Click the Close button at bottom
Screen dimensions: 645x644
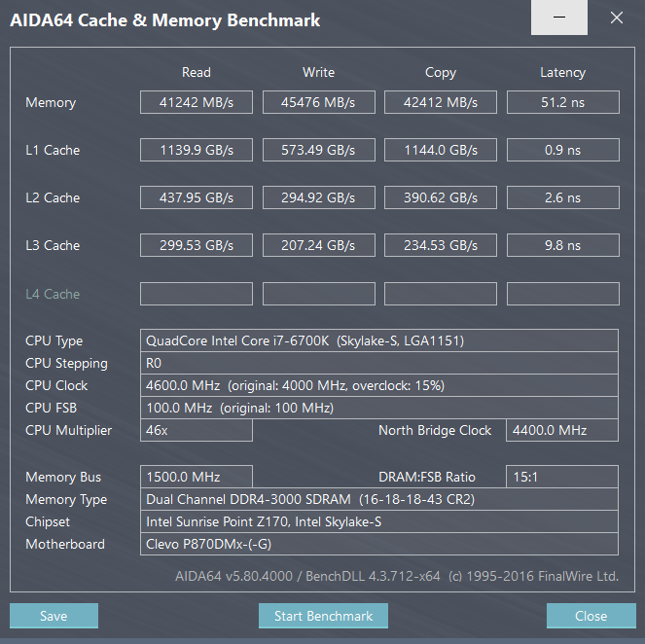point(591,616)
